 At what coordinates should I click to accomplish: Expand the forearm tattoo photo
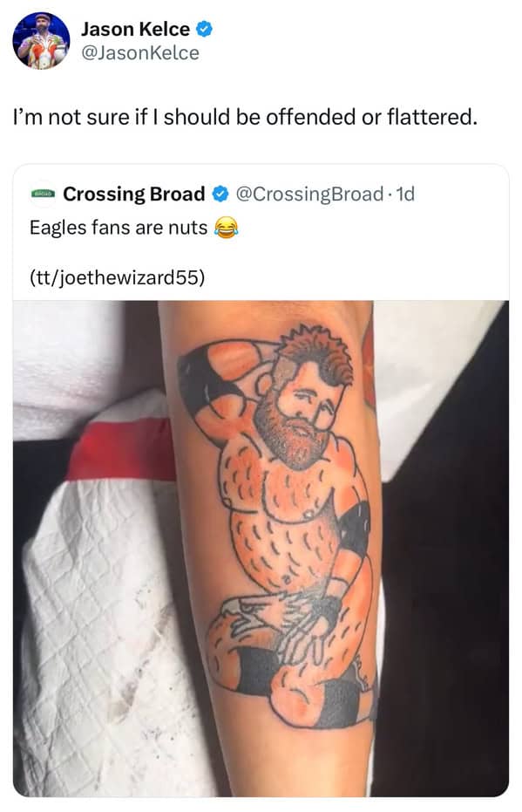click(x=261, y=549)
